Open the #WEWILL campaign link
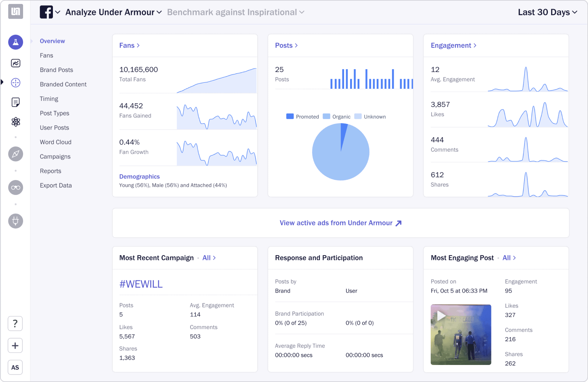Screen dimensions: 588x382 tap(141, 284)
